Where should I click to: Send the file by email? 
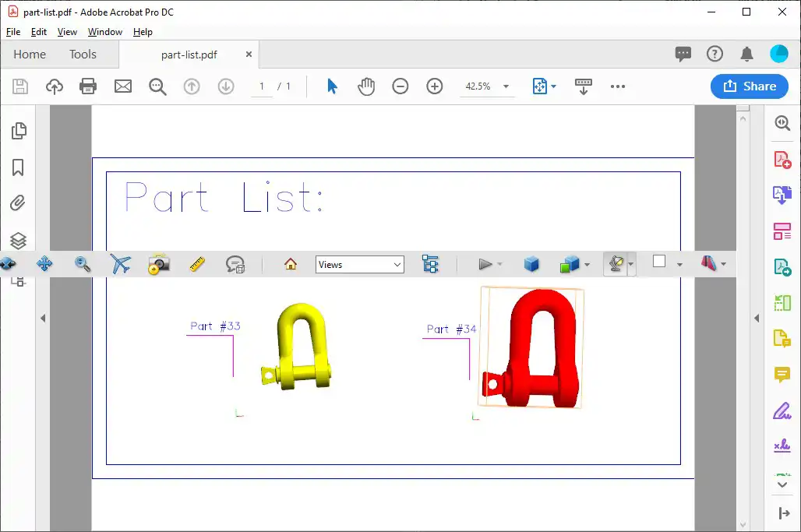click(122, 86)
